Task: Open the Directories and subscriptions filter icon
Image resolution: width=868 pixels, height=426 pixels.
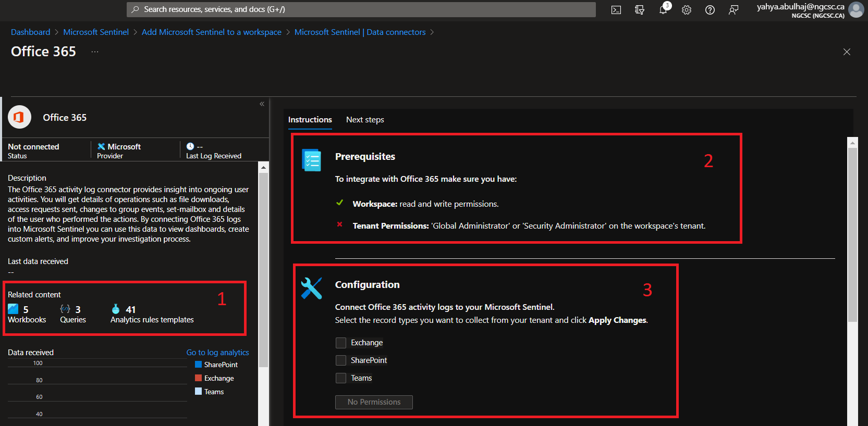Action: click(x=640, y=10)
